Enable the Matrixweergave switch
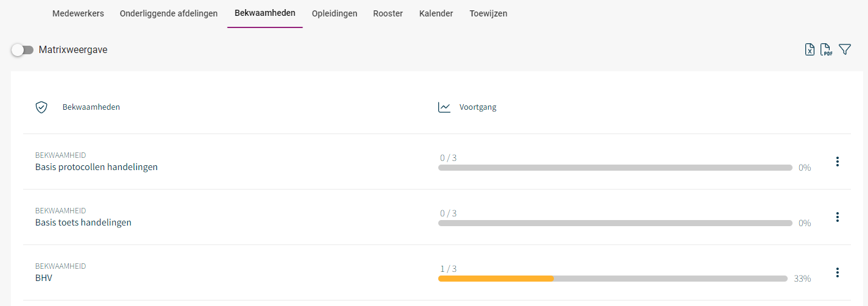The width and height of the screenshot is (868, 306). 23,50
